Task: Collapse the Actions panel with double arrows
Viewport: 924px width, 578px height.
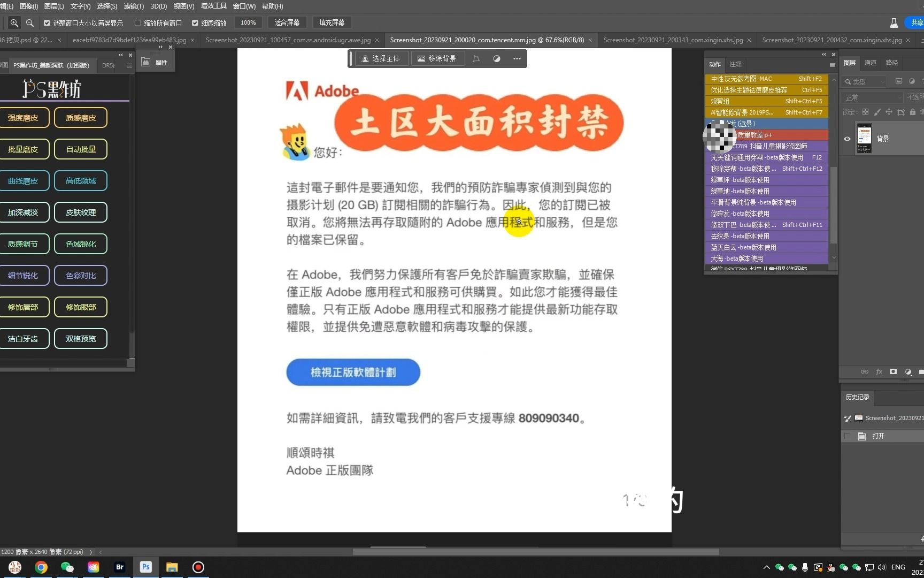Action: click(x=824, y=55)
